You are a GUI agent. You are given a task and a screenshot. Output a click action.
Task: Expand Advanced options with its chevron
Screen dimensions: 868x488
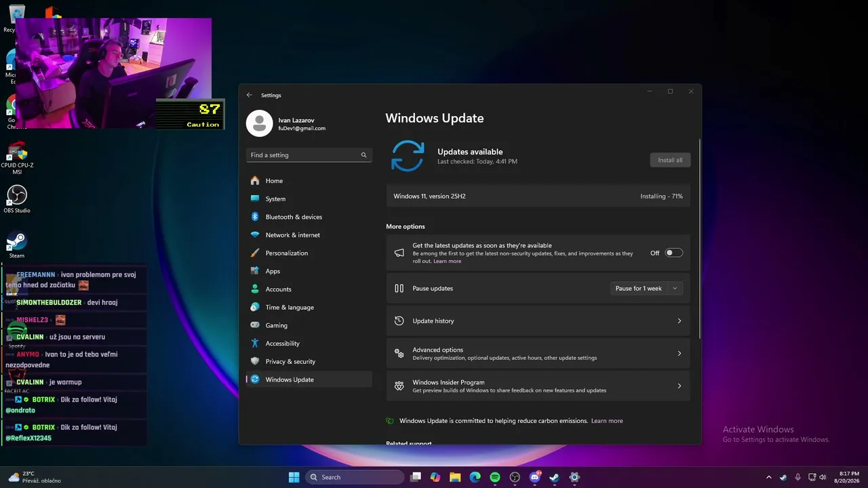point(679,354)
